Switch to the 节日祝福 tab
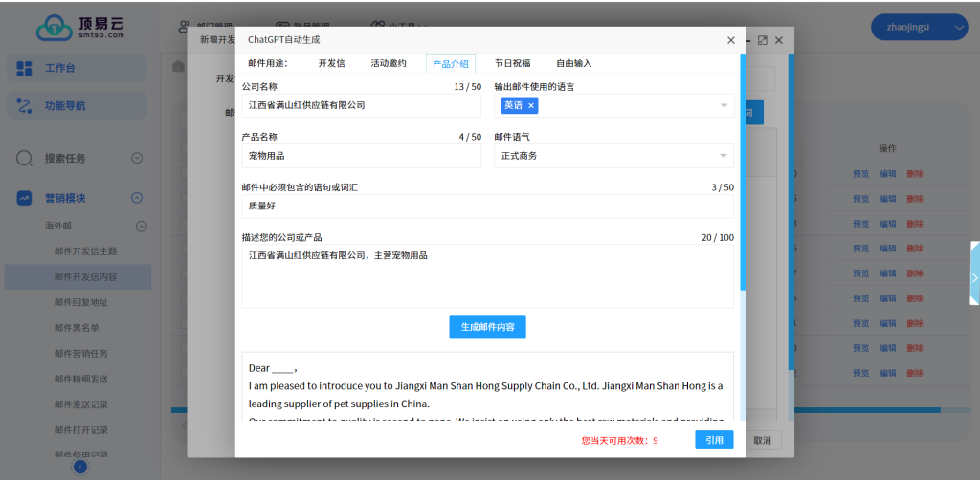 [x=514, y=64]
